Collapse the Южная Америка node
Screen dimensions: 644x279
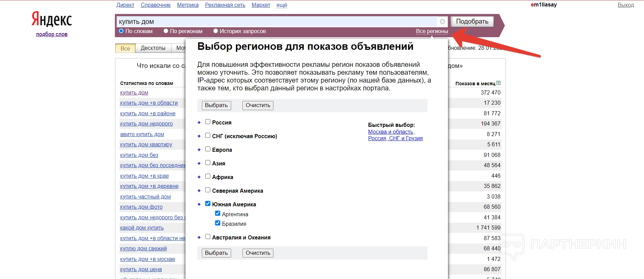point(199,204)
